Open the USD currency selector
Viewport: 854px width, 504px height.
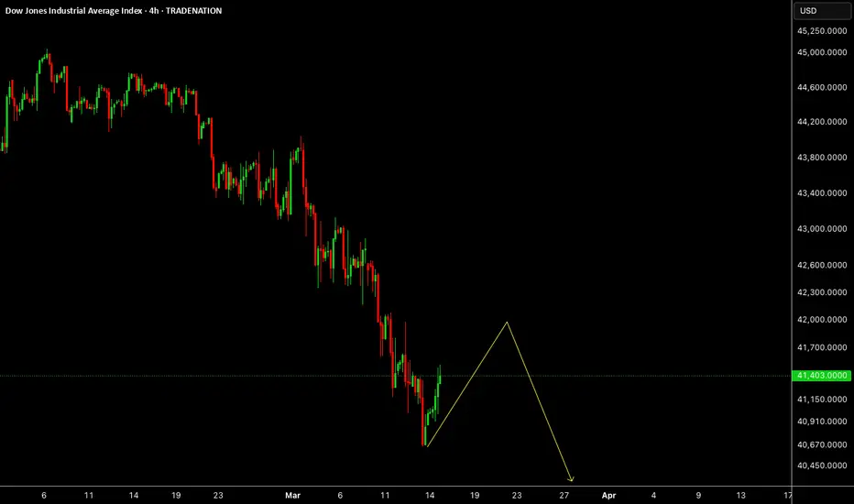pyautogui.click(x=822, y=11)
